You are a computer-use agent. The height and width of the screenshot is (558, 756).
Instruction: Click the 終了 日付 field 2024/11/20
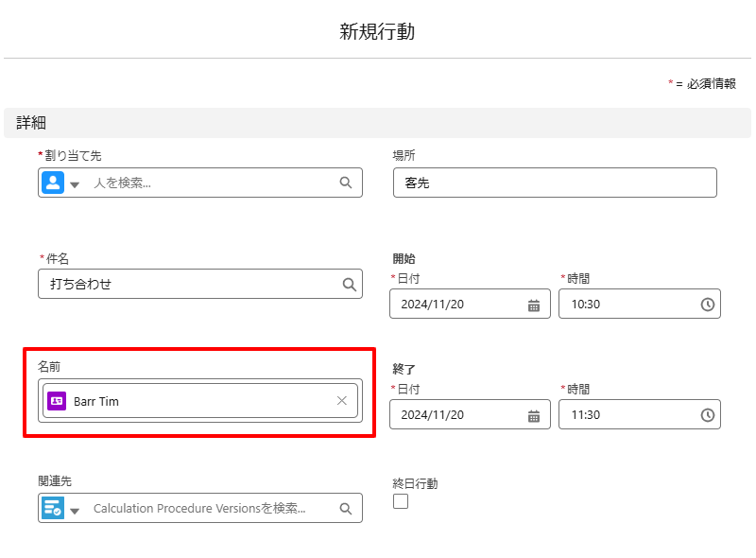click(x=470, y=414)
